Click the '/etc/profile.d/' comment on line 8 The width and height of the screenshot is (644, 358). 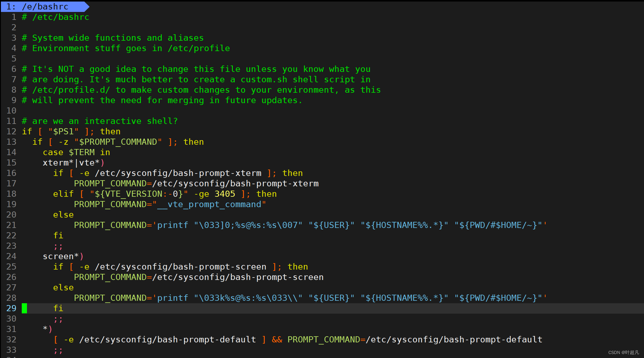point(201,90)
